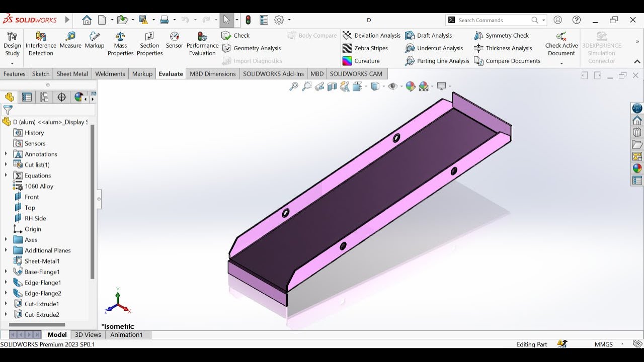644x362 pixels.
Task: Expand the Edge-Flange1 feature
Action: (6, 283)
